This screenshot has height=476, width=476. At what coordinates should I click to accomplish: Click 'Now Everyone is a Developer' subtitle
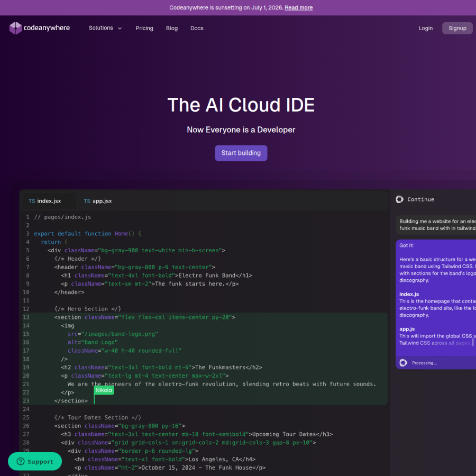coord(241,130)
